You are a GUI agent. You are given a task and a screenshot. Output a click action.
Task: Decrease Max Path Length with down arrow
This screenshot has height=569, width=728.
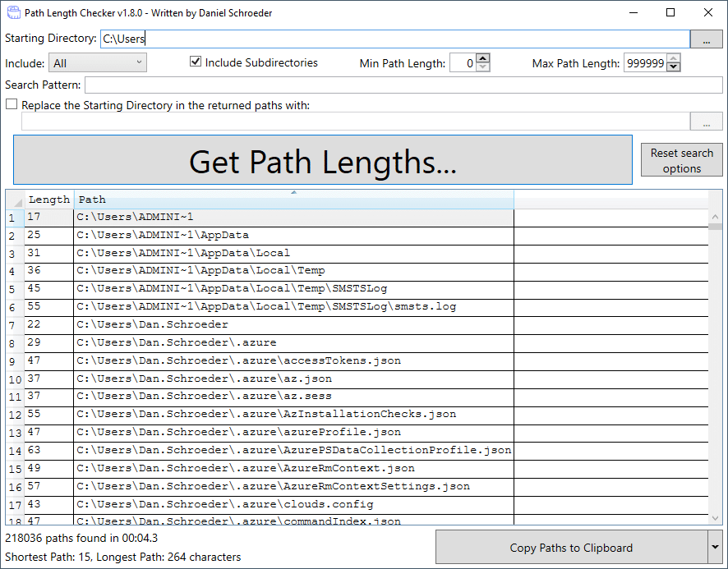coord(674,67)
